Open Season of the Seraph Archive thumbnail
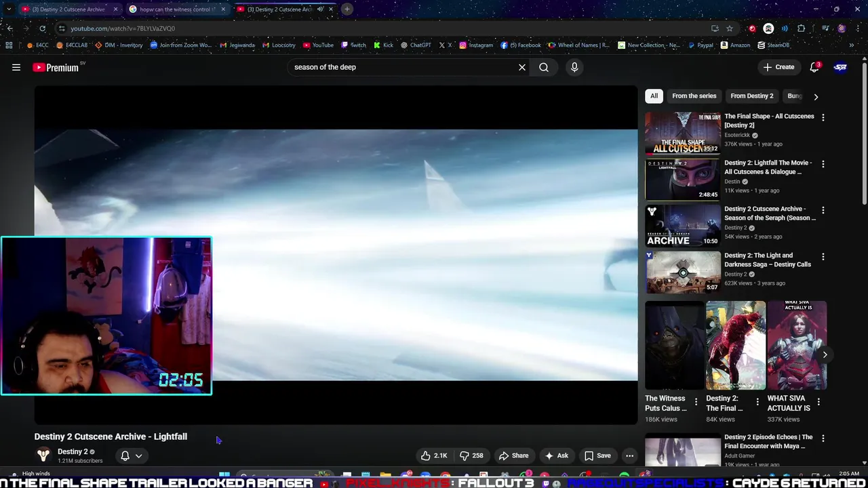Image resolution: width=868 pixels, height=488 pixels. point(683,226)
